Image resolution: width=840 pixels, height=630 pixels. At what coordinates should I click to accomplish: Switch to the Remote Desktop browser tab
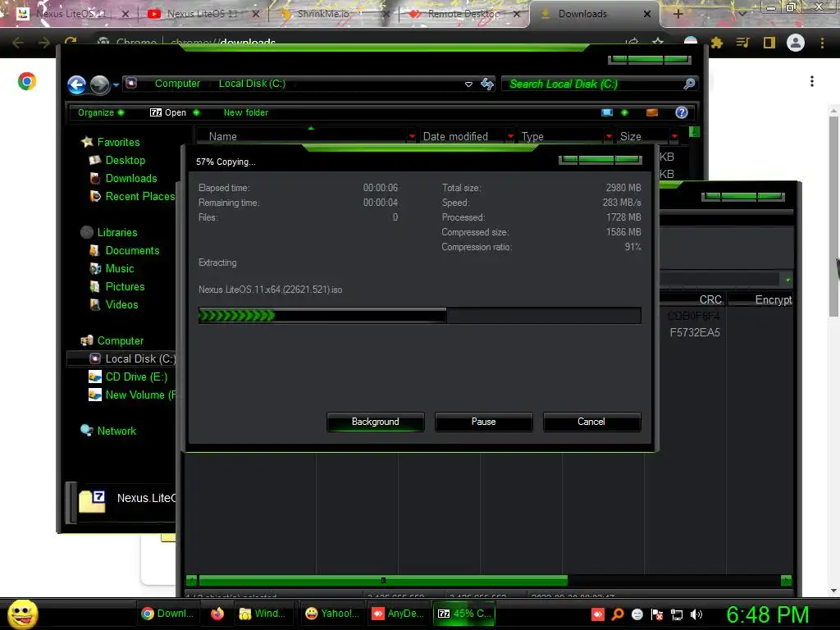point(463,14)
